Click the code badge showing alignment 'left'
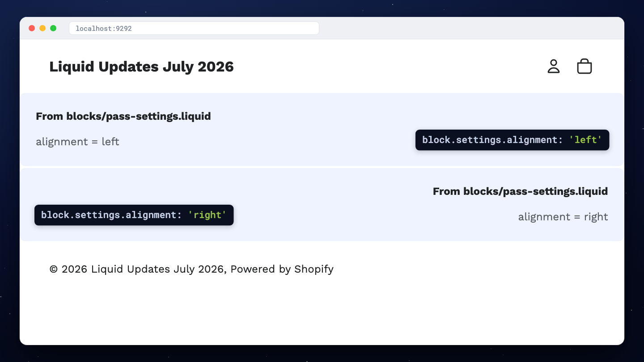Viewport: 644px width, 362px height. [512, 140]
